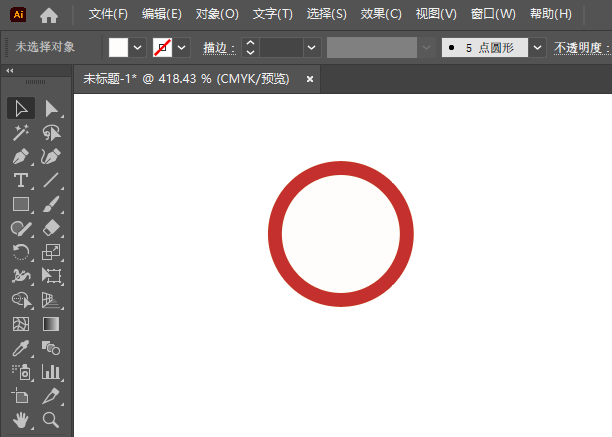Screen dimensions: 612x437
Task: Open the 效果(C) menu
Action: coord(381,14)
